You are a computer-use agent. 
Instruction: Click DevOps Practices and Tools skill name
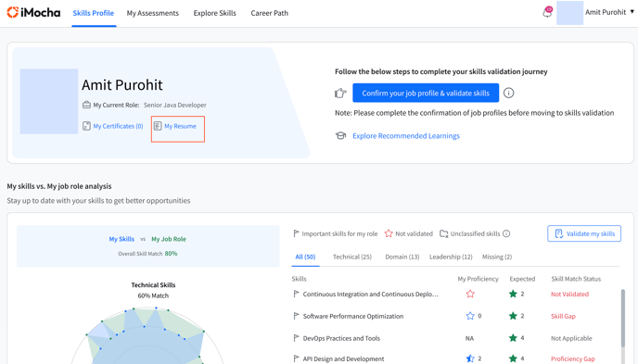pyautogui.click(x=341, y=338)
